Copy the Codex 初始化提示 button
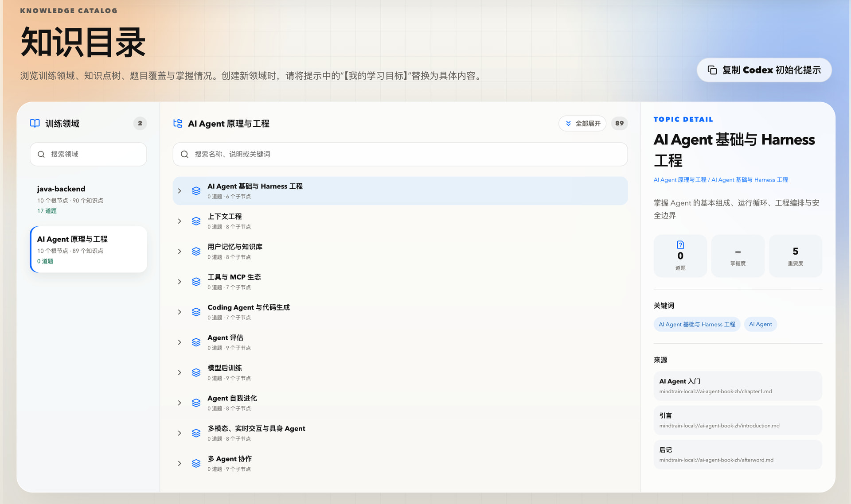Screen dimensions: 851x504 click(x=764, y=70)
